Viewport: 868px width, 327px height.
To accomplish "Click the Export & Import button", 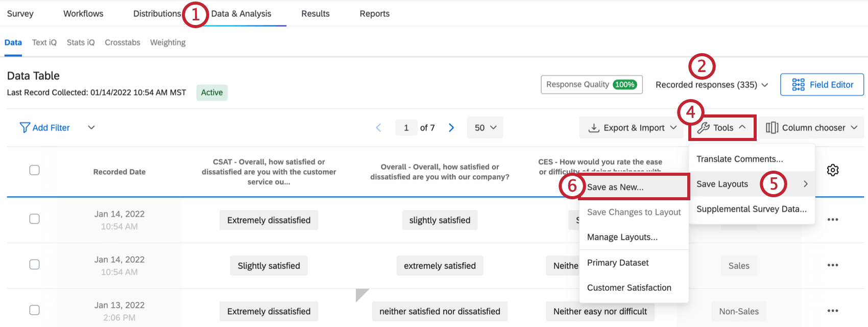I will [x=633, y=128].
